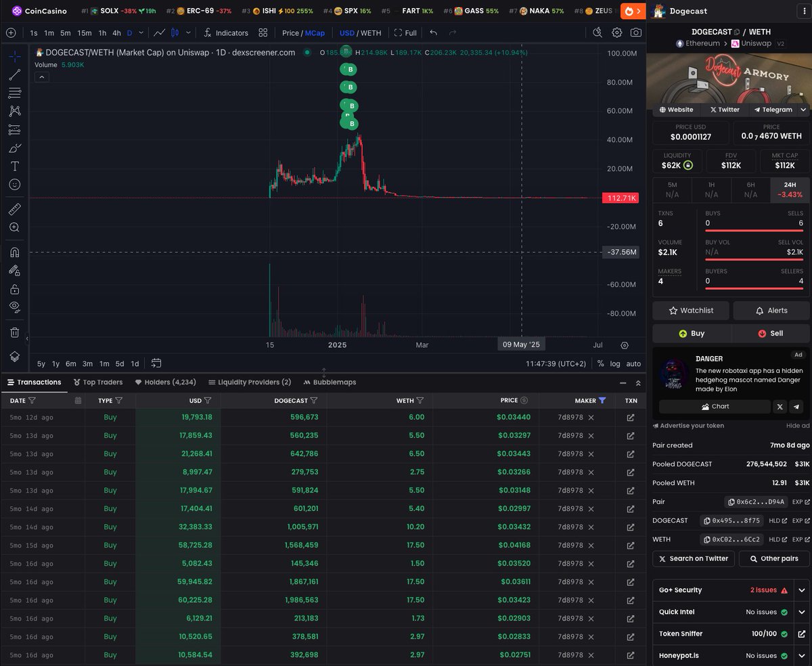The image size is (812, 666).
Task: Toggle the percent scale button
Action: point(600,363)
